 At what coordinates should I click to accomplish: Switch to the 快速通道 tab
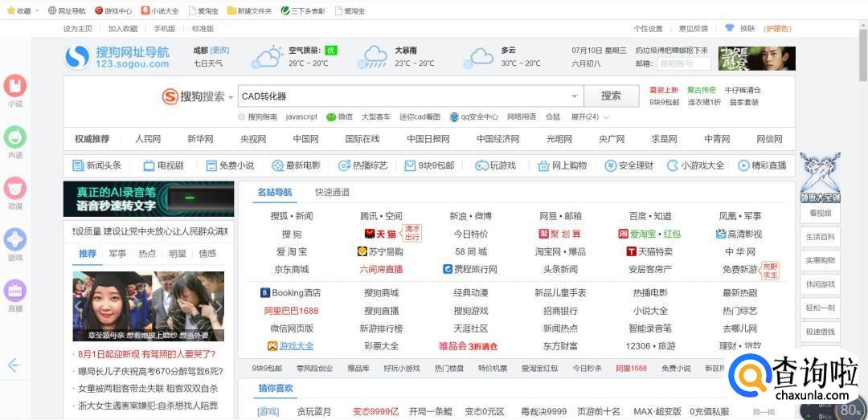pos(332,193)
